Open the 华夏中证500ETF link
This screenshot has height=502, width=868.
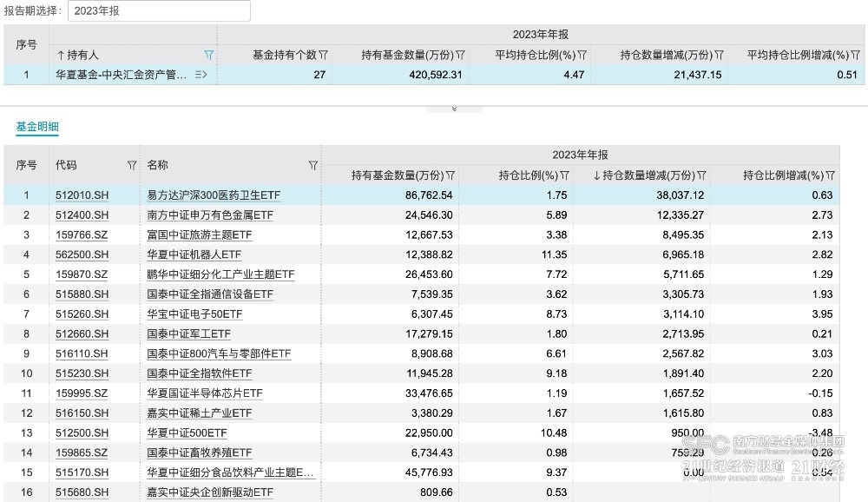click(x=187, y=433)
